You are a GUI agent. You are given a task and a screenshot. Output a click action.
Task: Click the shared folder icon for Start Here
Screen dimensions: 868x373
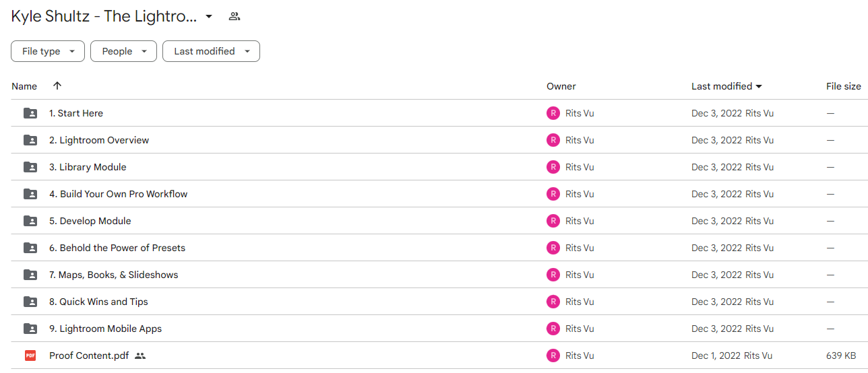(30, 113)
